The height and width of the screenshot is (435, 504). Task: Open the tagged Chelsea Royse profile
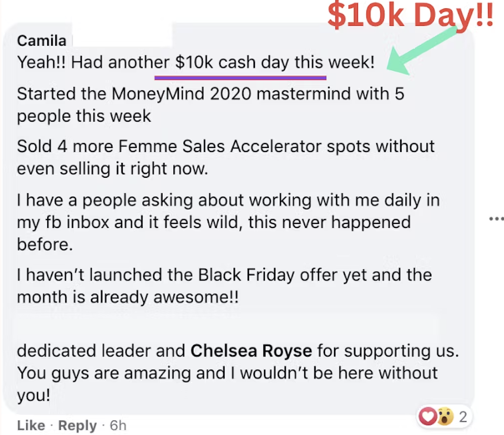(x=251, y=351)
